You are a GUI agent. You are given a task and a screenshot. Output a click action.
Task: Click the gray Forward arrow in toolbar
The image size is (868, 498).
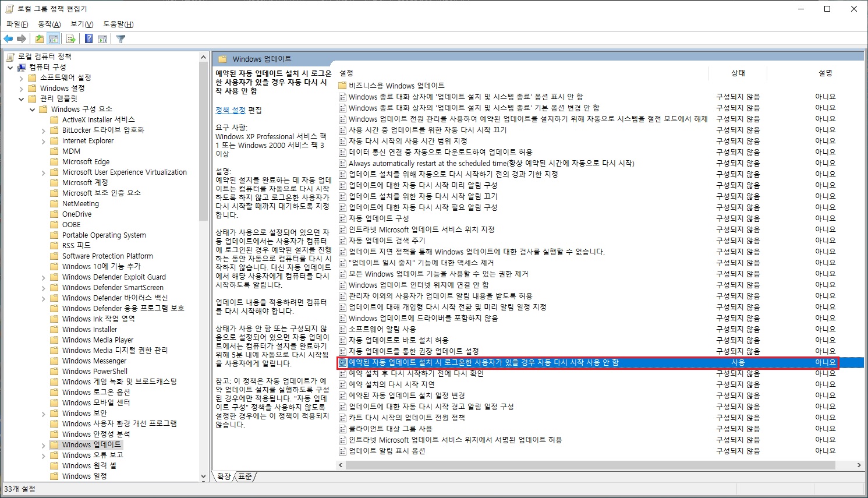pyautogui.click(x=22, y=39)
